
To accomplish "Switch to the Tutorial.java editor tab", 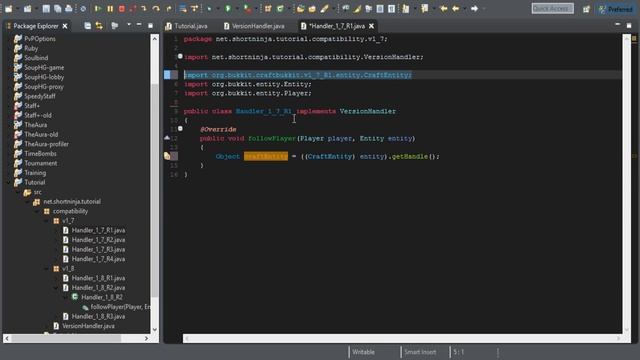I will point(187,26).
